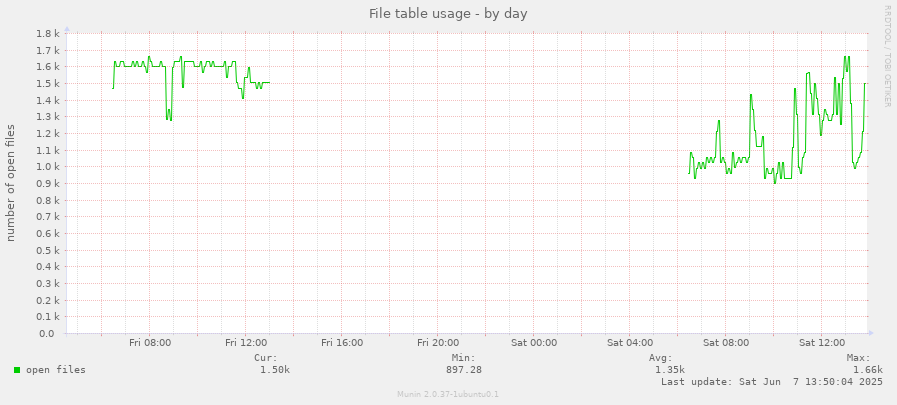Click the 'Cur:' column header

click(266, 358)
